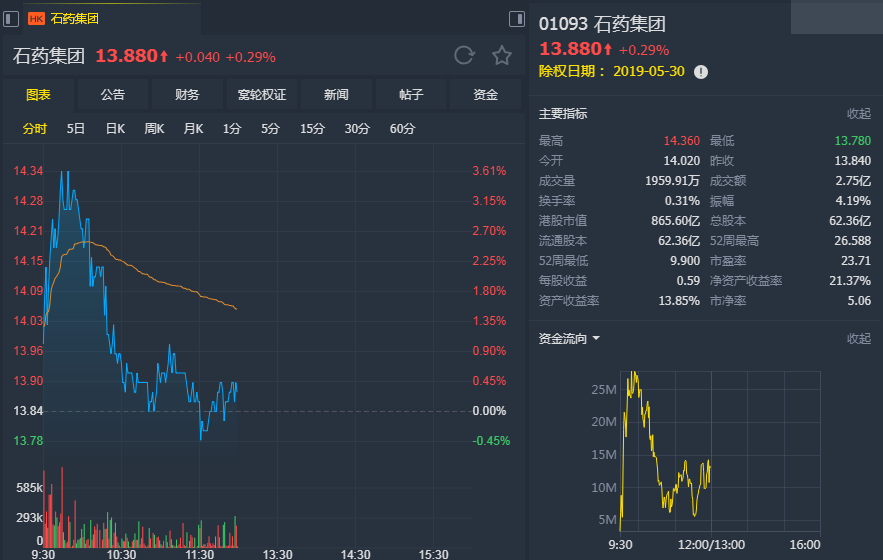Viewport: 883px width, 560px height.
Task: Open the 帖子 tab
Action: pyautogui.click(x=411, y=95)
